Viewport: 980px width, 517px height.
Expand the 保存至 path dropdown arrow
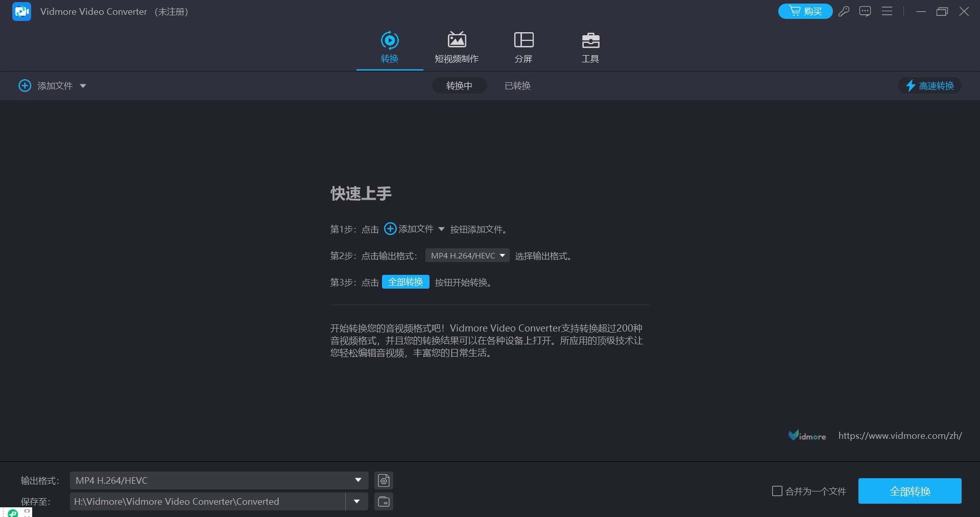(356, 502)
